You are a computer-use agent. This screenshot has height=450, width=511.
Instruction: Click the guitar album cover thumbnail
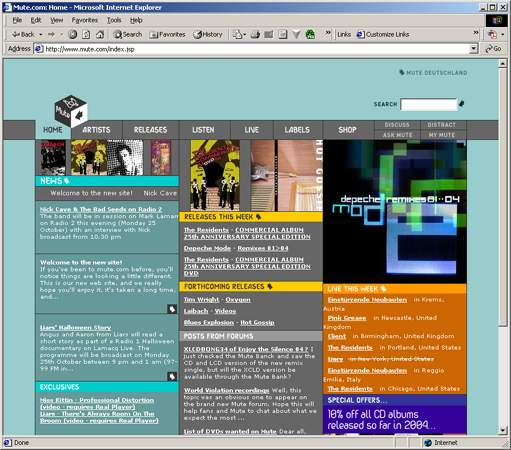(x=286, y=175)
